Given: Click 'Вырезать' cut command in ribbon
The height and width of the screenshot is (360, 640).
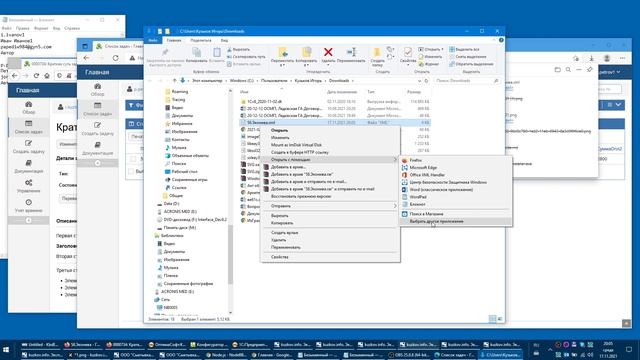Looking at the screenshot, I should [x=238, y=49].
